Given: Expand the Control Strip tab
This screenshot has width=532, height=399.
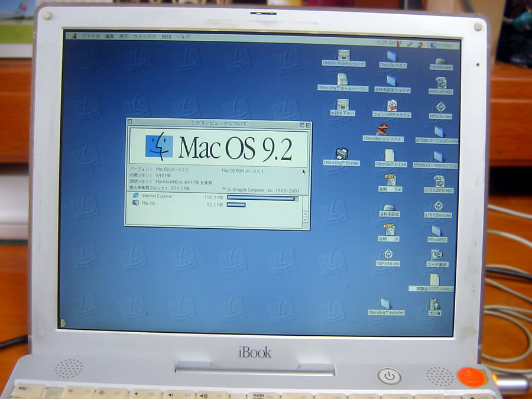Looking at the screenshot, I should [63, 323].
